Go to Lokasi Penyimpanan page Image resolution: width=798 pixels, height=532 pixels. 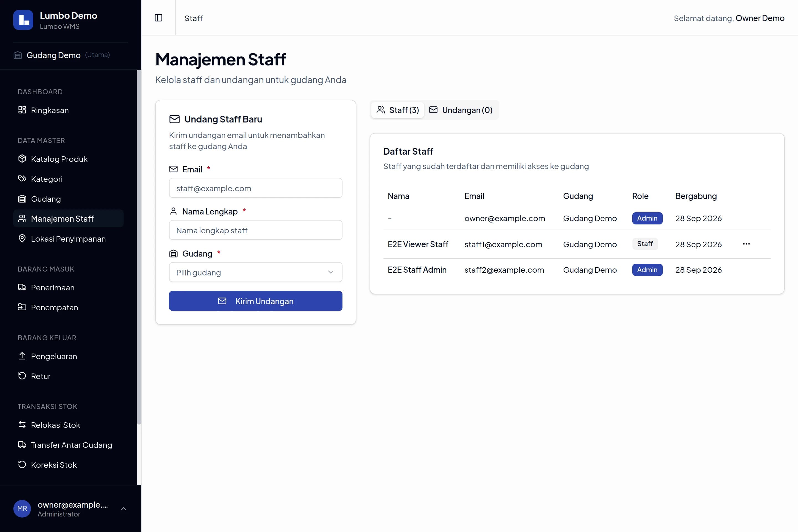pyautogui.click(x=68, y=239)
